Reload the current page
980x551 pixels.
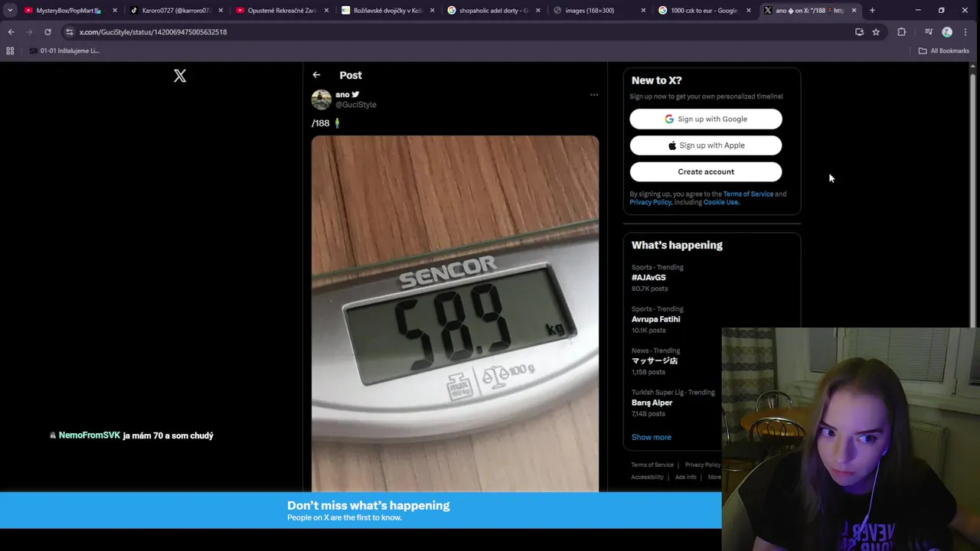pyautogui.click(x=47, y=32)
